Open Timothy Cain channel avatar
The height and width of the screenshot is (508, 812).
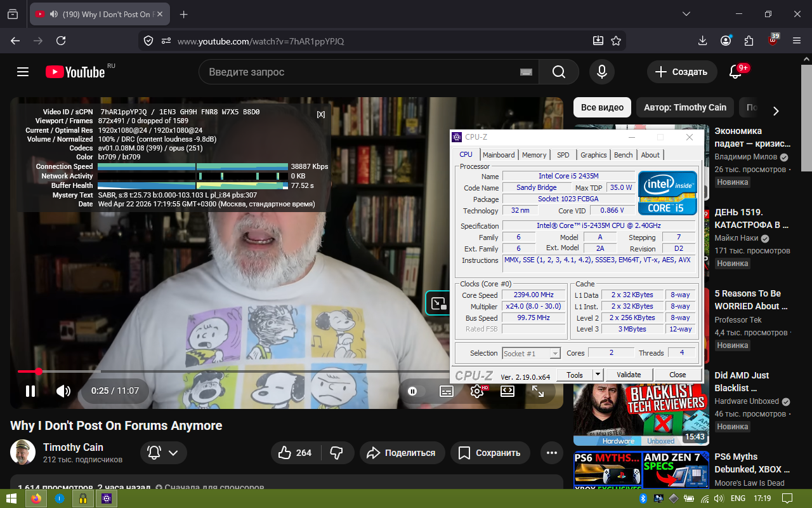(x=23, y=452)
